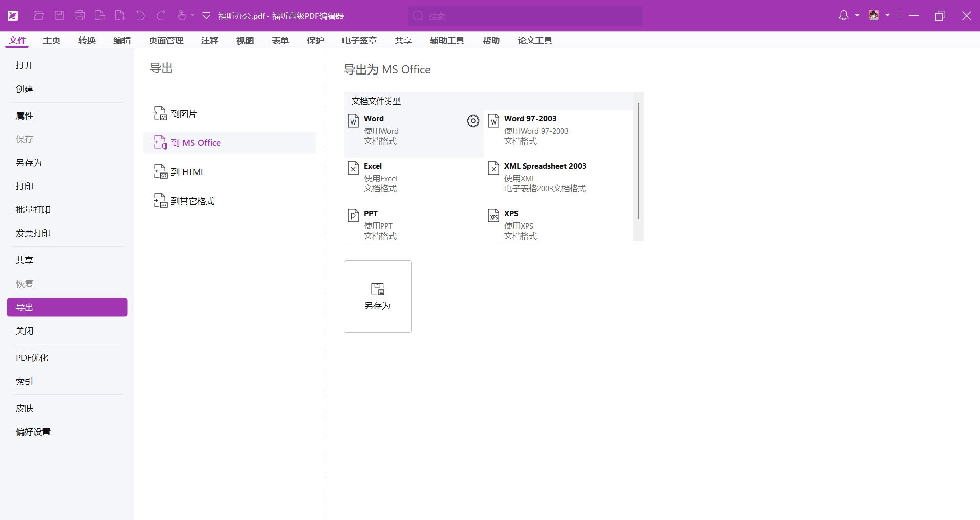The image size is (980, 520).
Task: Open a file with the folder icon
Action: [39, 16]
